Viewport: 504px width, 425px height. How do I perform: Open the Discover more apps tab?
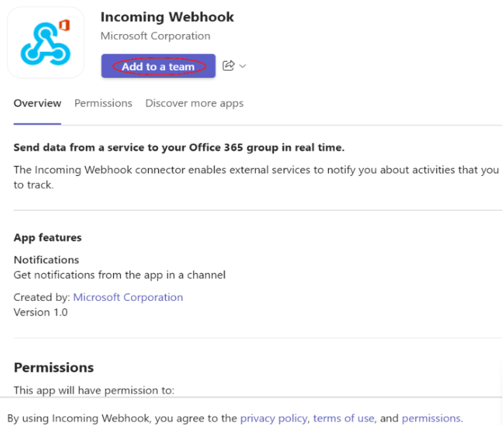click(194, 103)
